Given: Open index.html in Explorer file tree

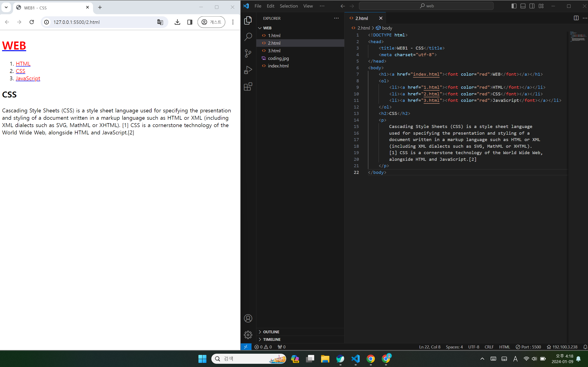Looking at the screenshot, I should (x=278, y=66).
